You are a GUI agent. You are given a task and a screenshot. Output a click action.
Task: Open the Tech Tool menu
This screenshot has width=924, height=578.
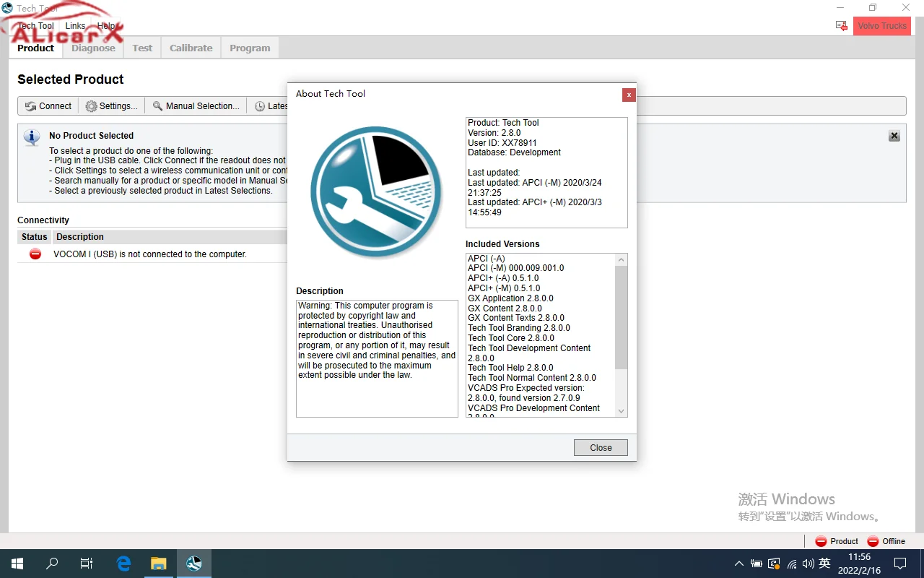35,26
